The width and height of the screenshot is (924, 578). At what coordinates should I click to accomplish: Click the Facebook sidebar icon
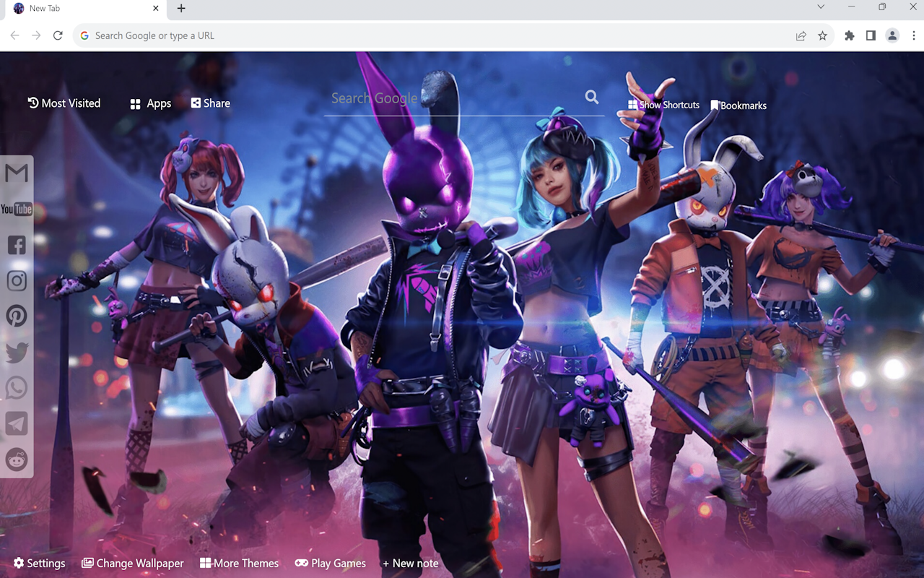click(x=17, y=245)
